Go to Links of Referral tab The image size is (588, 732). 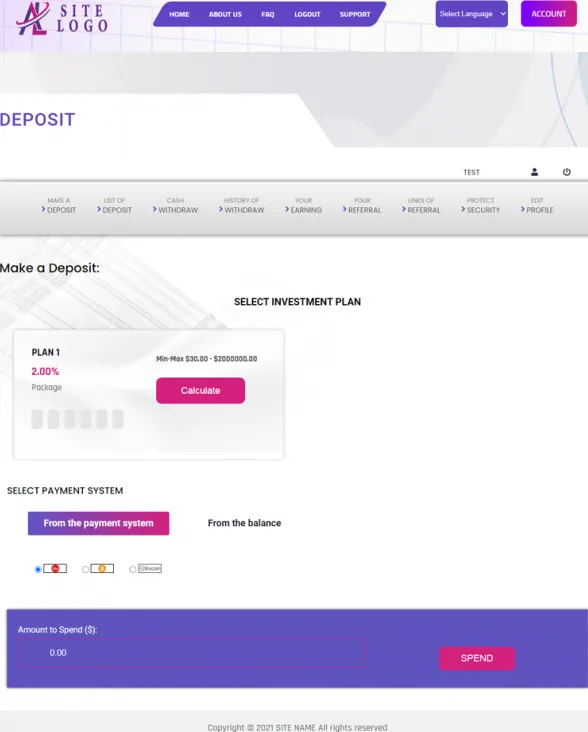[421, 205]
